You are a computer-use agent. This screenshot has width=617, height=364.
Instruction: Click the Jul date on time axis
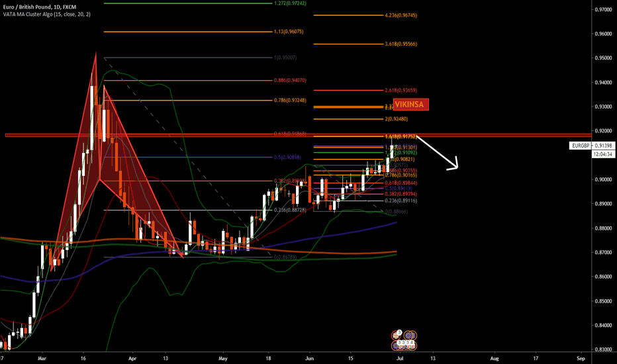(x=400, y=359)
